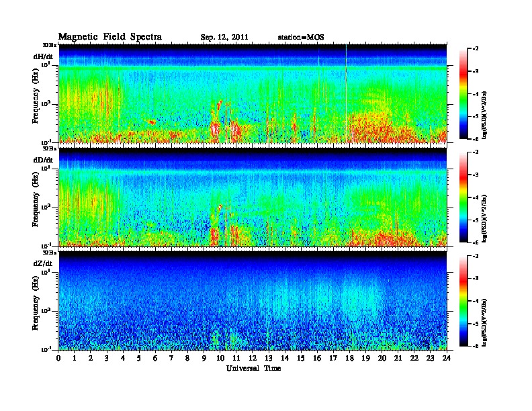Click hour 6 on the Universal Time axis

coord(156,358)
